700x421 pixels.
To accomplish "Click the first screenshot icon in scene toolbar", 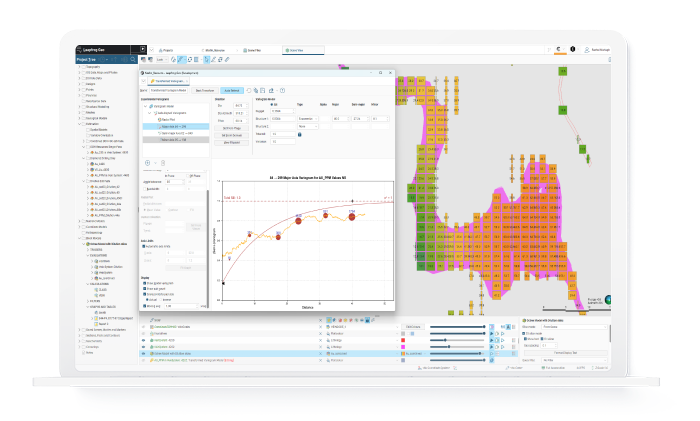I will coord(143,59).
